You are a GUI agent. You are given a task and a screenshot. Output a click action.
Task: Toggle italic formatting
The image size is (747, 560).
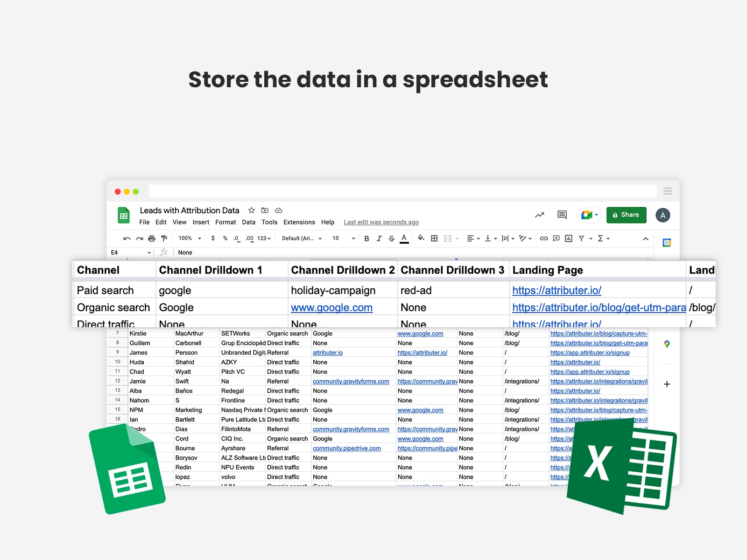(x=379, y=238)
